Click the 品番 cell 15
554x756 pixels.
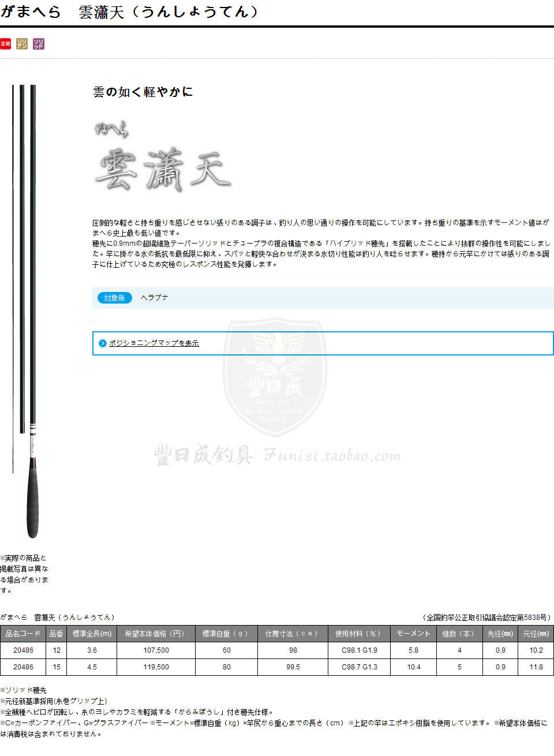pyautogui.click(x=57, y=667)
